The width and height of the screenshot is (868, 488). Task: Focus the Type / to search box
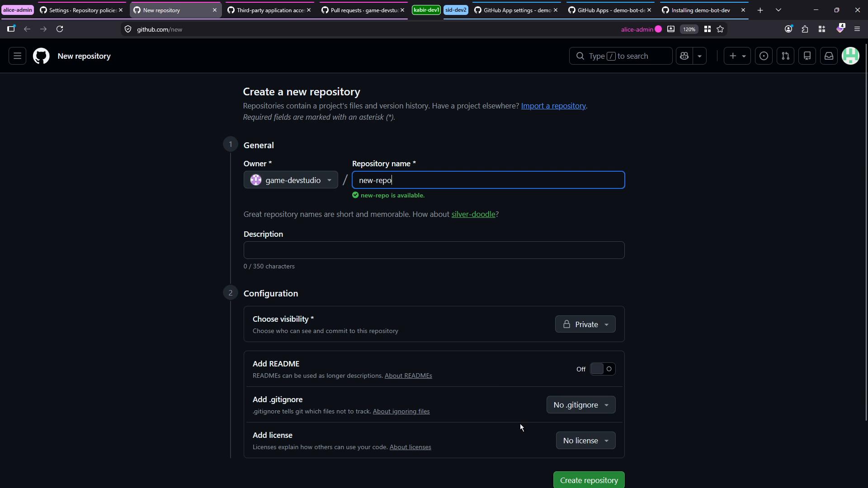click(620, 56)
